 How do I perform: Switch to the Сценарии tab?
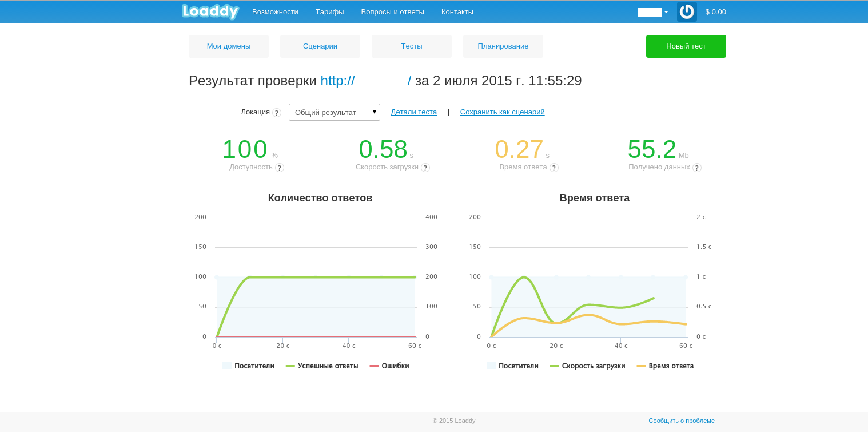[x=320, y=46]
